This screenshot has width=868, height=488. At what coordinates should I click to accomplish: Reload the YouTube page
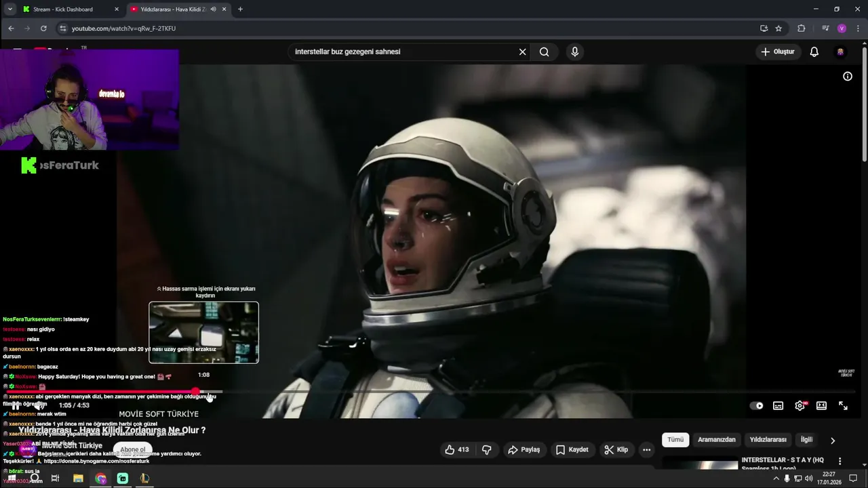click(43, 28)
